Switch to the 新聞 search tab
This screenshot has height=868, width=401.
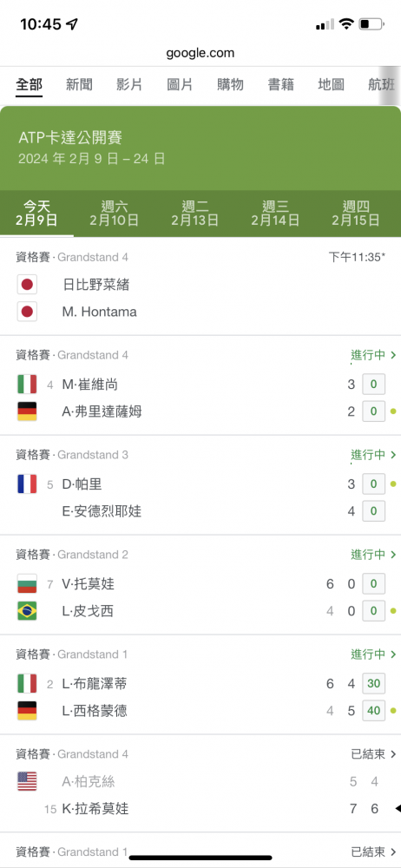pos(79,85)
